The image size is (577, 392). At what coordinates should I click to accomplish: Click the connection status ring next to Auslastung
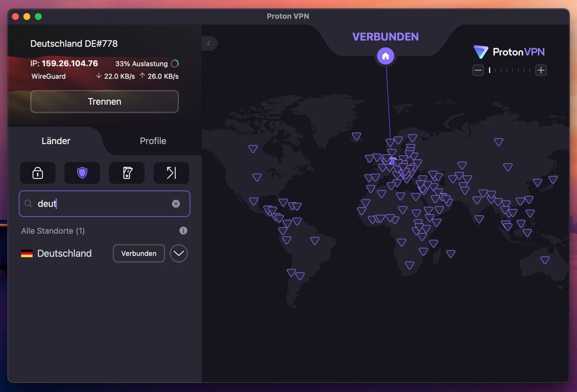(x=175, y=63)
